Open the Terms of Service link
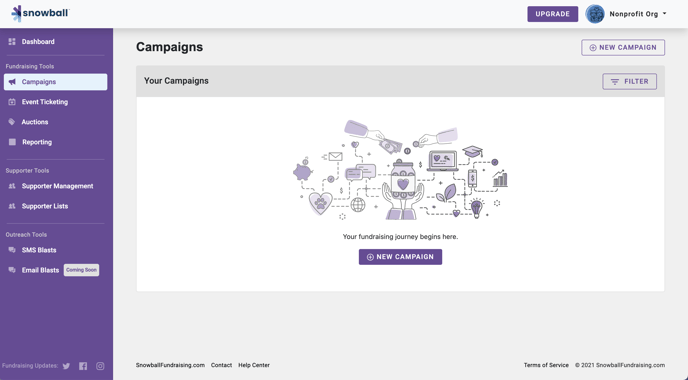The width and height of the screenshot is (688, 380). pyautogui.click(x=546, y=365)
